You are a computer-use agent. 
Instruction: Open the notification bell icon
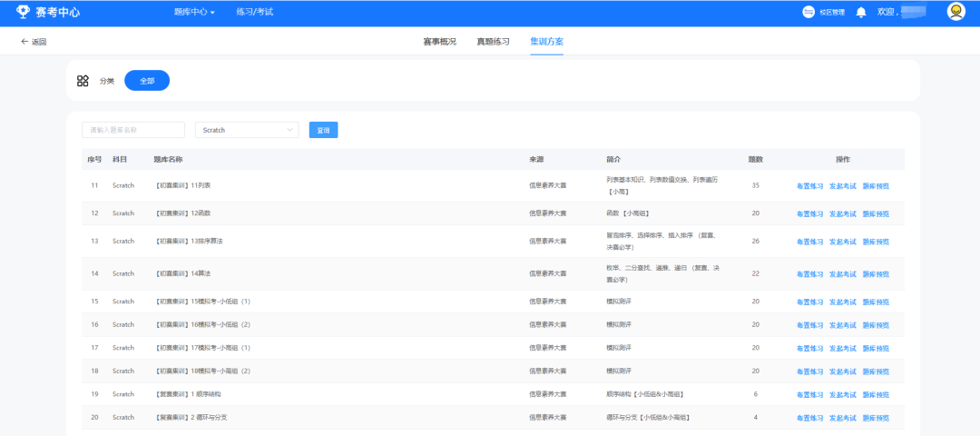tap(861, 12)
